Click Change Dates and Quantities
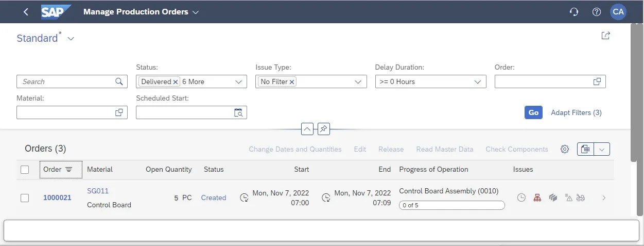644x246 pixels. [295, 149]
